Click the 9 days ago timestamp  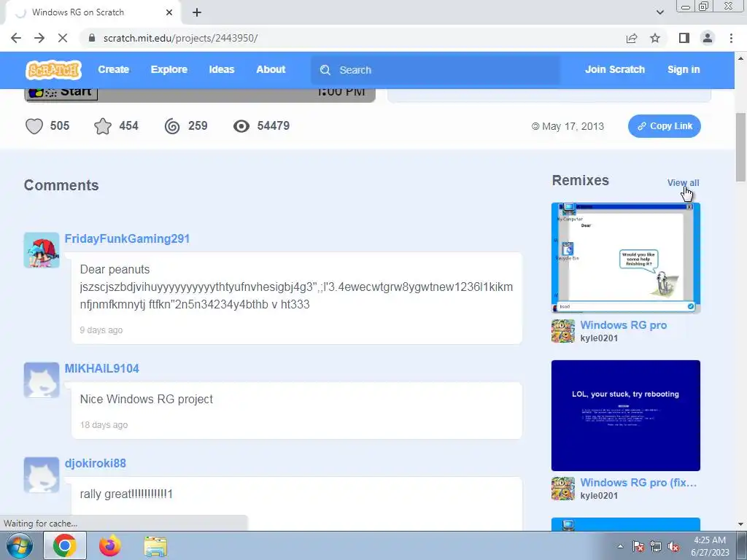coord(101,330)
